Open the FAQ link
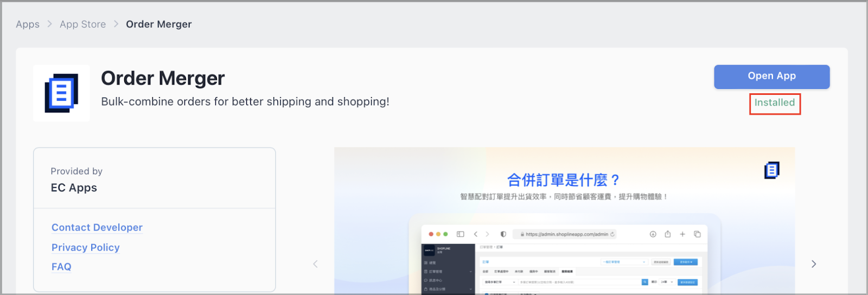The width and height of the screenshot is (868, 295). point(61,267)
